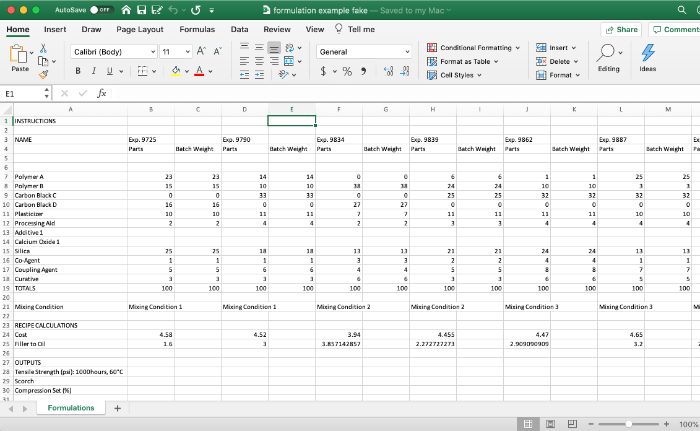Click the Increase Indent icon
The height and width of the screenshot is (431, 700).
259,75
